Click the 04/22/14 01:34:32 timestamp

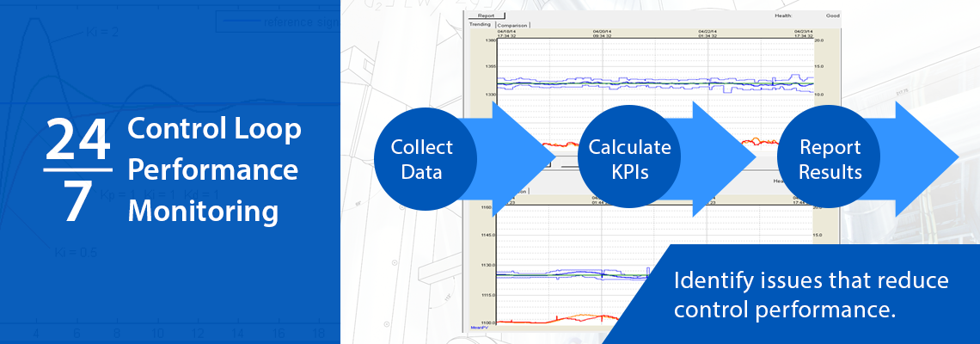(707, 34)
